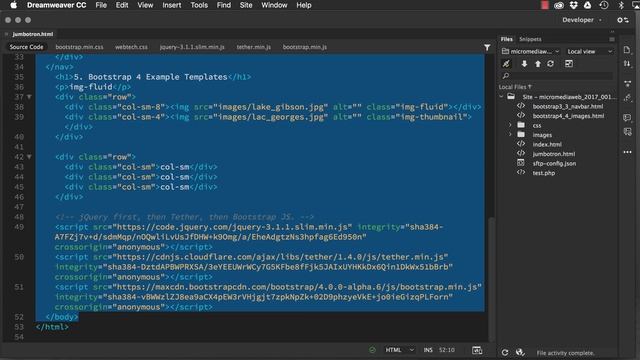Open the bootstrap.min.css related file
Screen dimensions: 640x360
pyautogui.click(x=79, y=47)
